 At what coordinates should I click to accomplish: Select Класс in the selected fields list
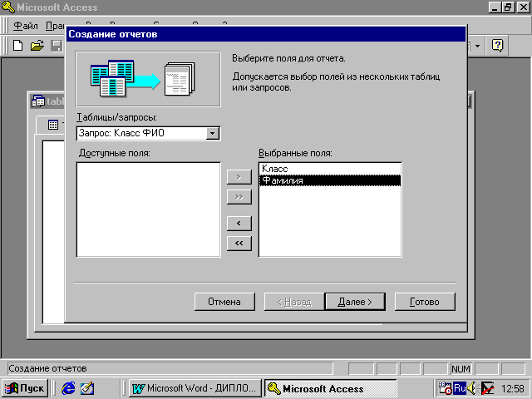coord(274,169)
